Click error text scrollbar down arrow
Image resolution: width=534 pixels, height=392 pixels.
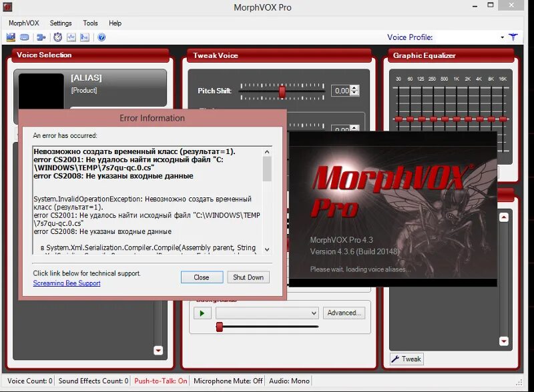(x=267, y=249)
